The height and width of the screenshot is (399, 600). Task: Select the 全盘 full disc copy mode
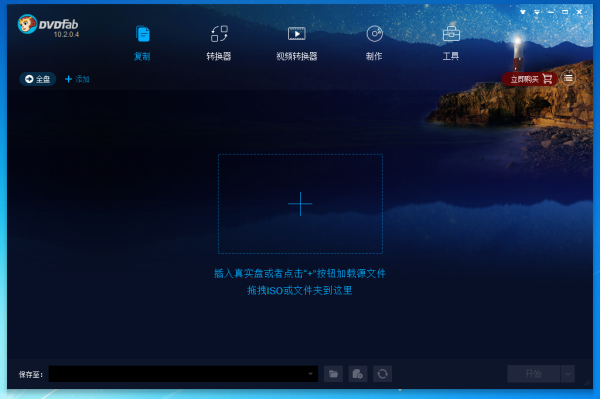click(x=38, y=79)
